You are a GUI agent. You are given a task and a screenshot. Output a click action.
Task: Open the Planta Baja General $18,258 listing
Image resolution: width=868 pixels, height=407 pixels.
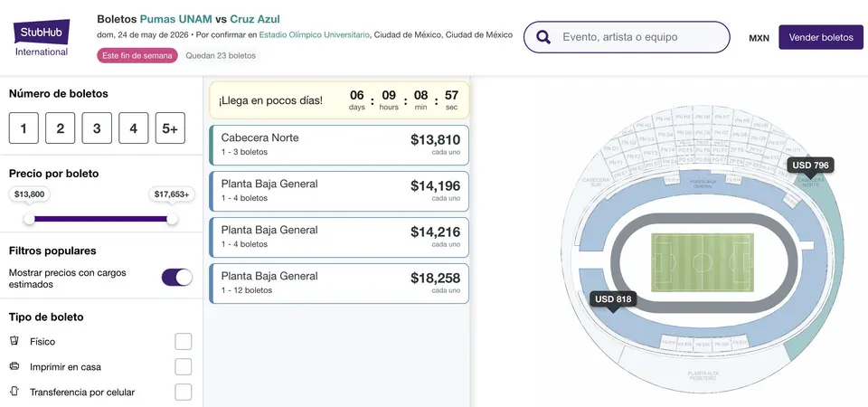pos(339,283)
